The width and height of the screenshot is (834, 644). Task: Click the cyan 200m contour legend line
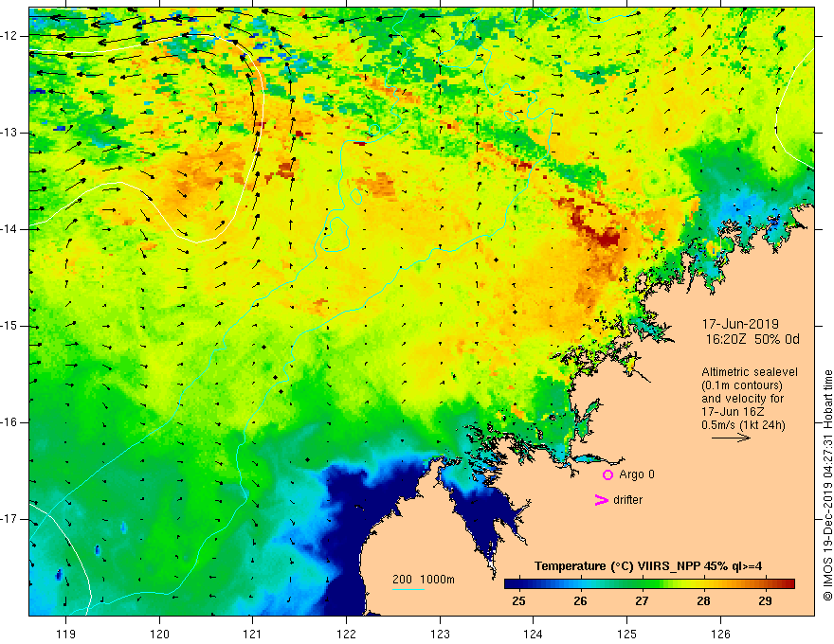(408, 589)
